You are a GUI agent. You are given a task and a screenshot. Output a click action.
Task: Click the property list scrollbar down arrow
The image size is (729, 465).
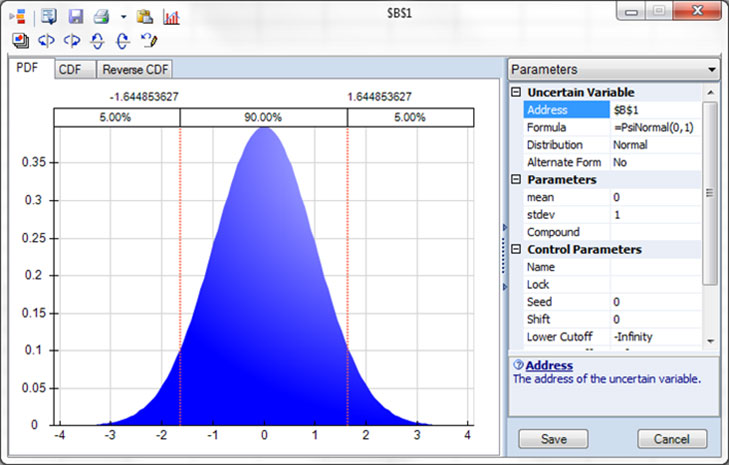coord(710,339)
